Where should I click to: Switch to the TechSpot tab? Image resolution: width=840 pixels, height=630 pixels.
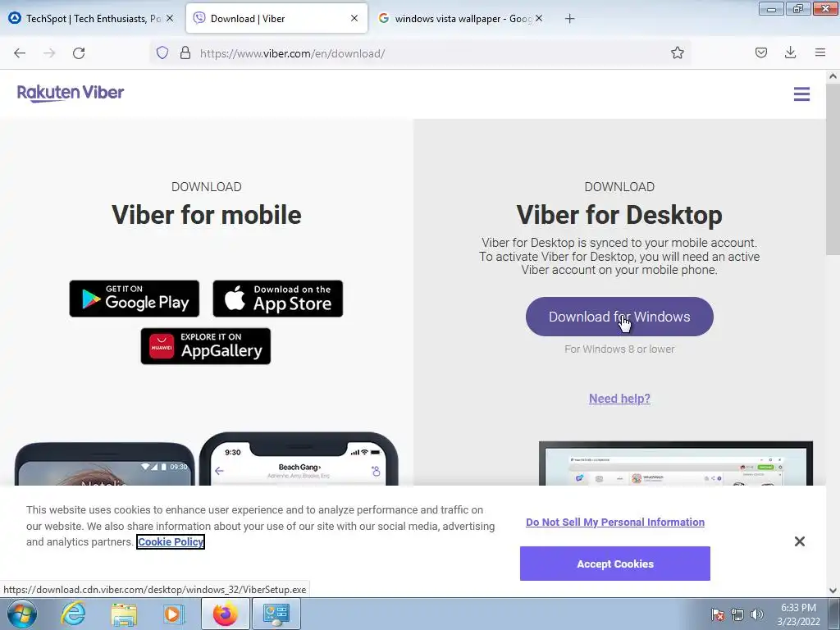pyautogui.click(x=91, y=19)
